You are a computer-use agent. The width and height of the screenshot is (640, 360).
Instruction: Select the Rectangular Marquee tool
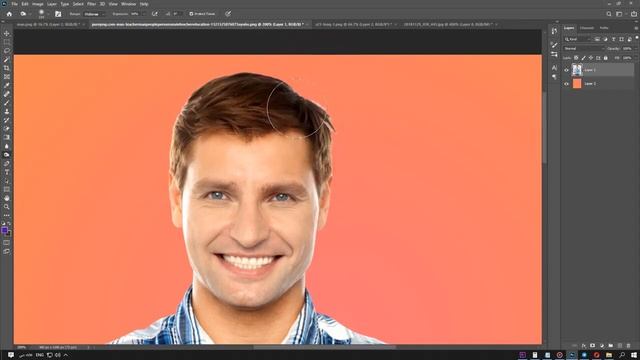pos(7,42)
